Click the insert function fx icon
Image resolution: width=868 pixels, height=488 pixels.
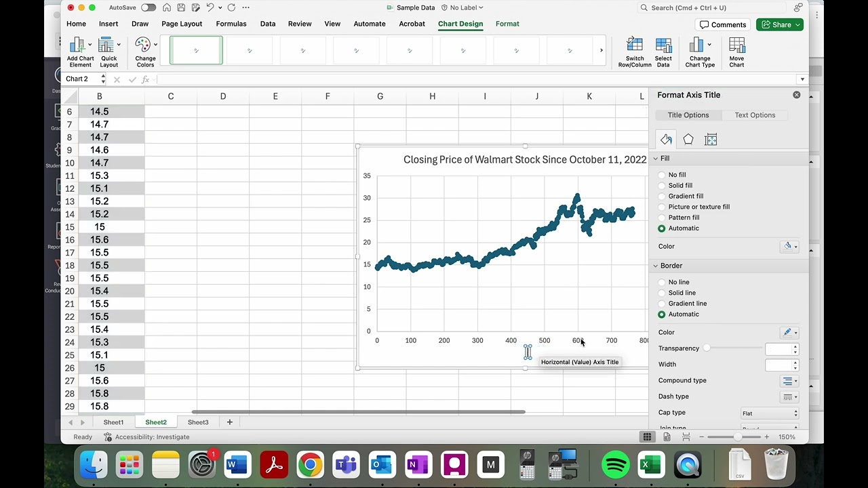coord(145,79)
